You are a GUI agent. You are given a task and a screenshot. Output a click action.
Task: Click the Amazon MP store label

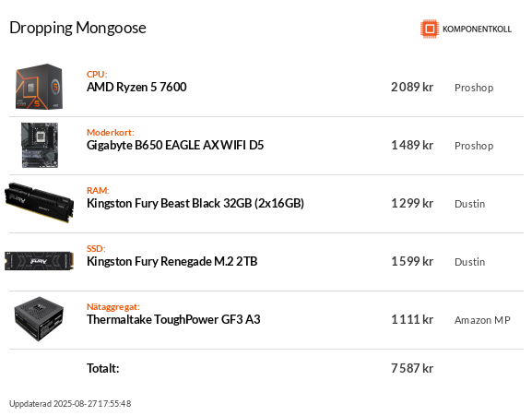482,320
